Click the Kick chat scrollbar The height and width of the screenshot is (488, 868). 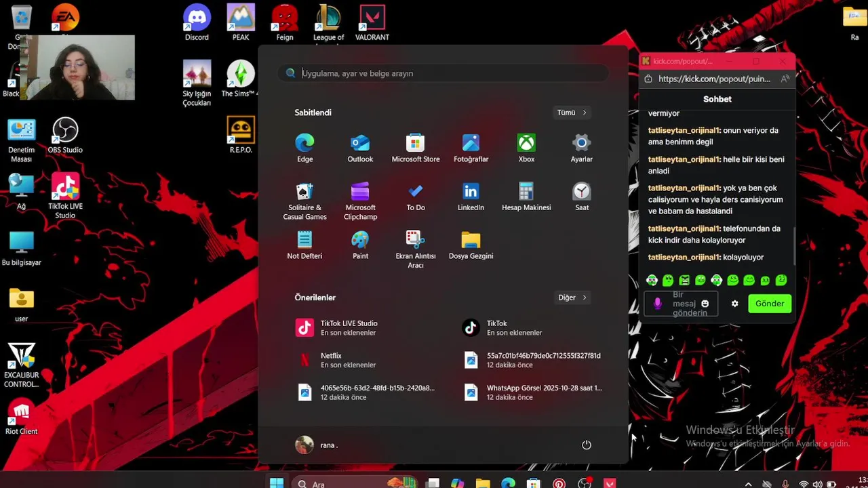click(x=795, y=247)
